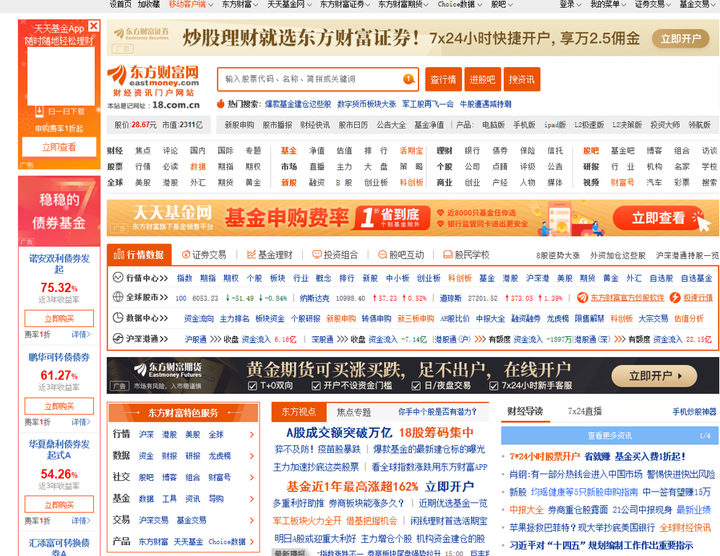Click the 搜资讯 button
The width and height of the screenshot is (720, 556).
[x=522, y=79]
